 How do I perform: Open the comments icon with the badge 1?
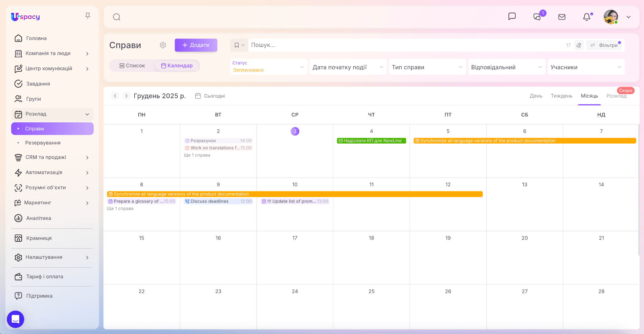coord(537,17)
